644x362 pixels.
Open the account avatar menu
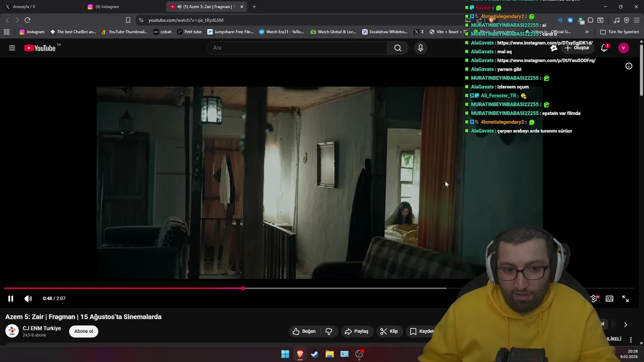(623, 48)
